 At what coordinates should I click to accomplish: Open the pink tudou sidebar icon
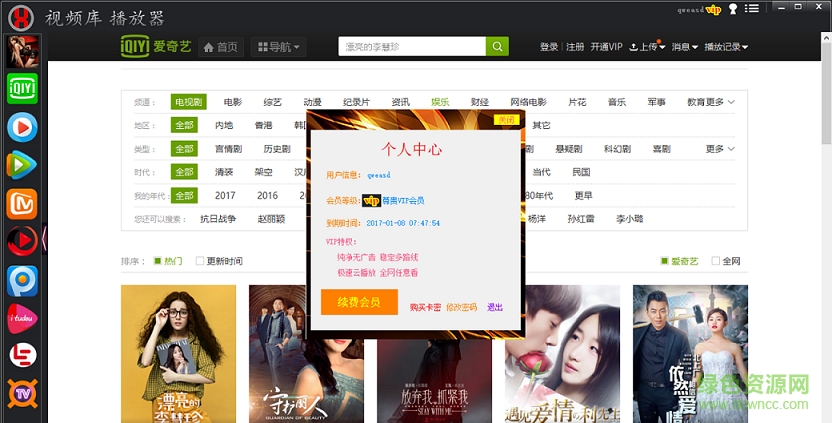point(22,318)
